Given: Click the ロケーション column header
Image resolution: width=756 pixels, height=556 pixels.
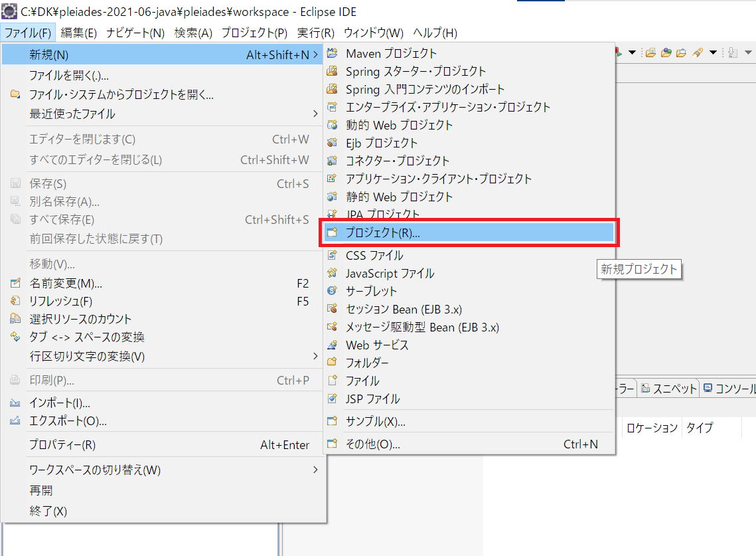Looking at the screenshot, I should pos(652,428).
